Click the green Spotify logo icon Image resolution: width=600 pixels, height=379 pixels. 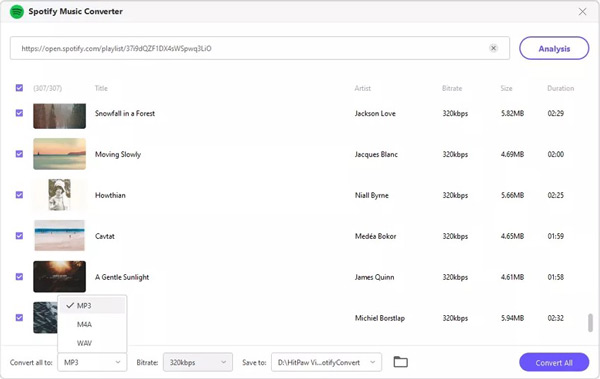(17, 11)
